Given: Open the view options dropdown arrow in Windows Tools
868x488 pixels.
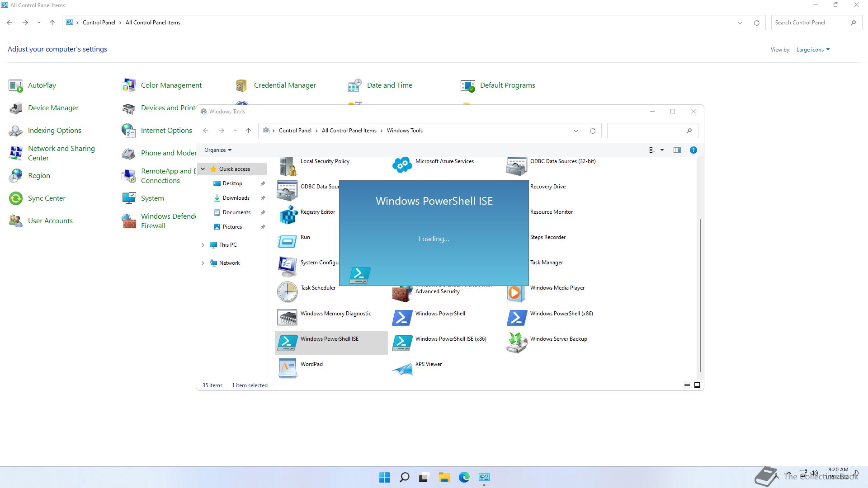Looking at the screenshot, I should 662,150.
